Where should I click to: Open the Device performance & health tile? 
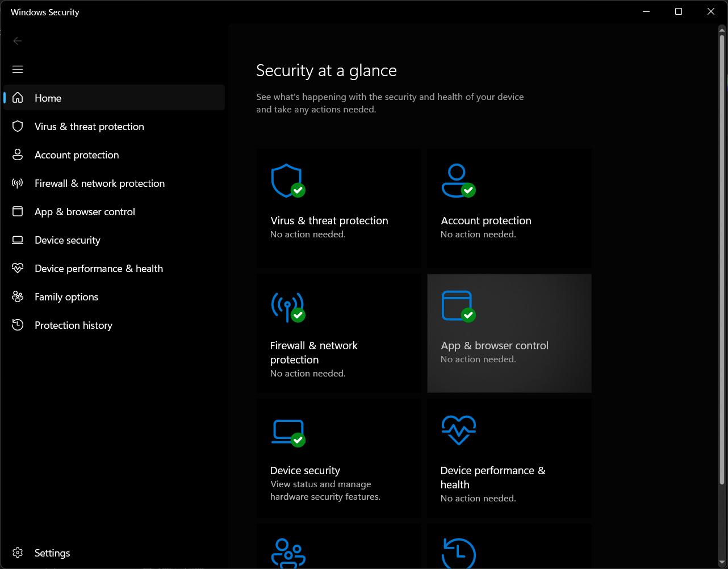tap(509, 458)
